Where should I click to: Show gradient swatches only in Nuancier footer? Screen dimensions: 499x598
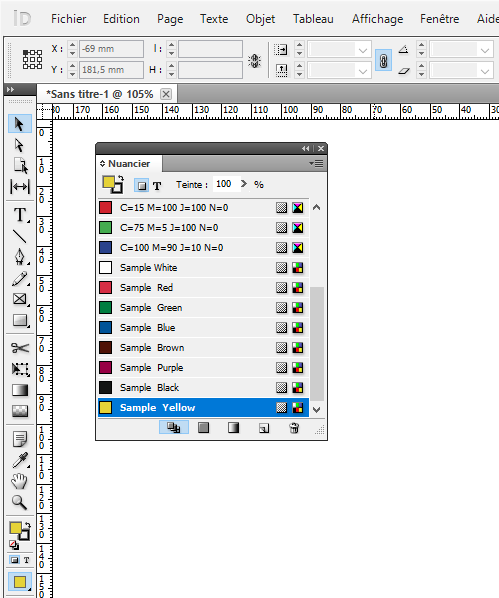point(233,428)
